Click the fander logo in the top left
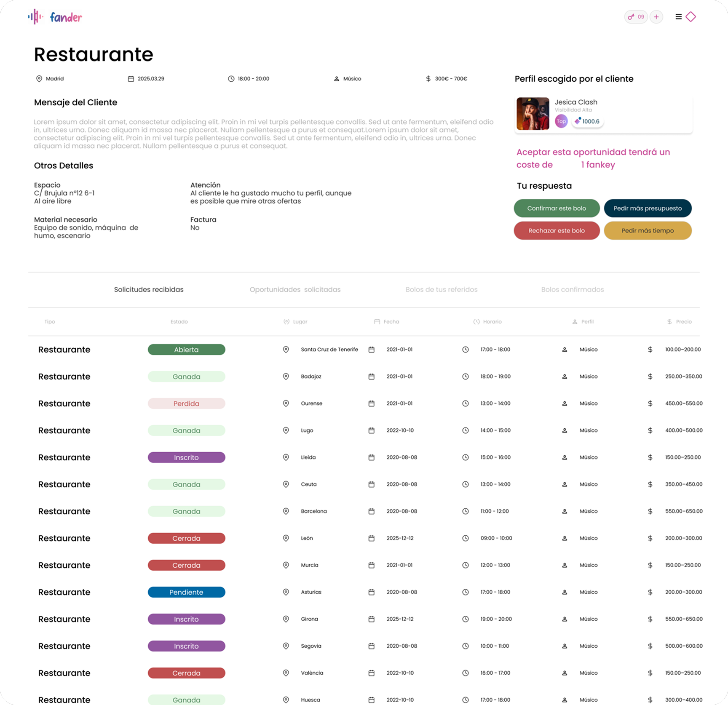This screenshot has height=705, width=728. pos(55,17)
